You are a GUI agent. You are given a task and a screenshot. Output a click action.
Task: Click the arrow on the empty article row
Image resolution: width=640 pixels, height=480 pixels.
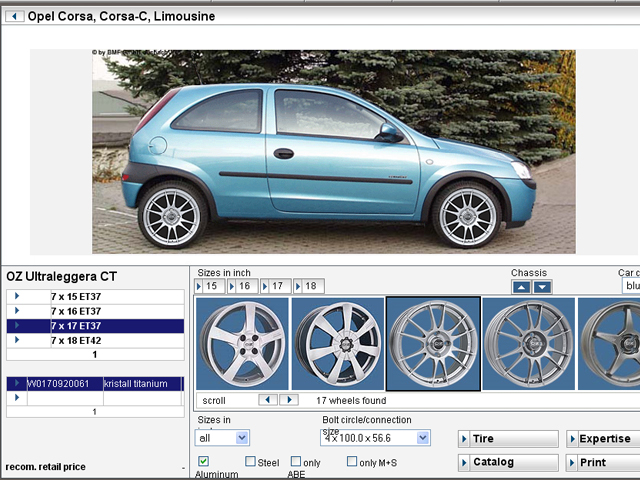point(17,398)
